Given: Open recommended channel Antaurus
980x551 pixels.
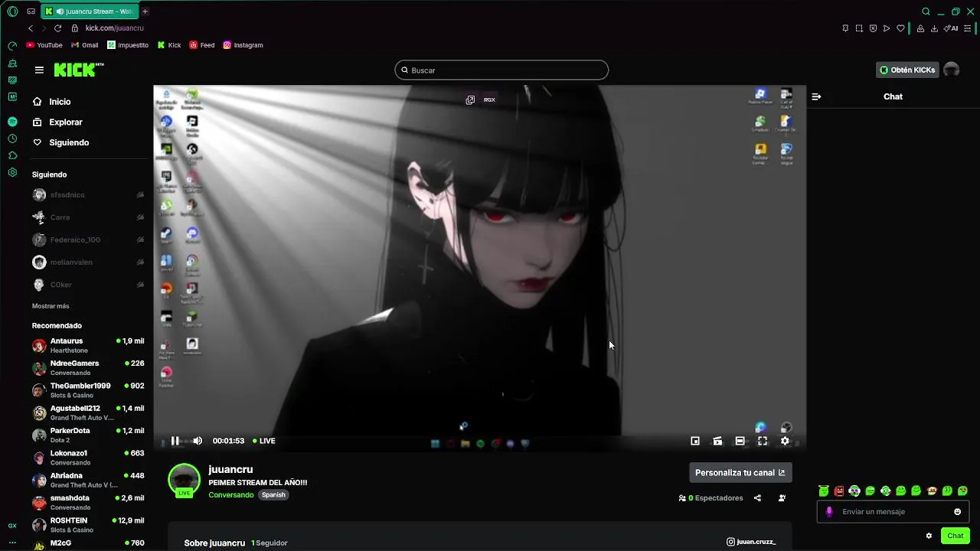Looking at the screenshot, I should [88, 345].
